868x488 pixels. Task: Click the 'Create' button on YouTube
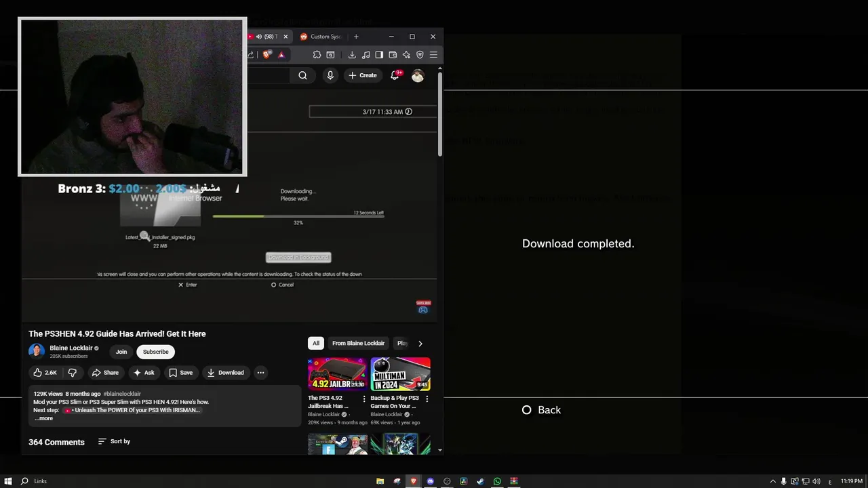(363, 75)
